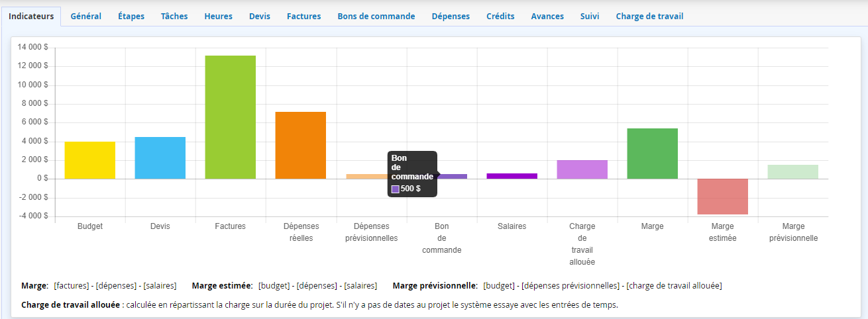Click the pale green Marge prévisionnelle bar
The image size is (868, 319).
(x=793, y=172)
